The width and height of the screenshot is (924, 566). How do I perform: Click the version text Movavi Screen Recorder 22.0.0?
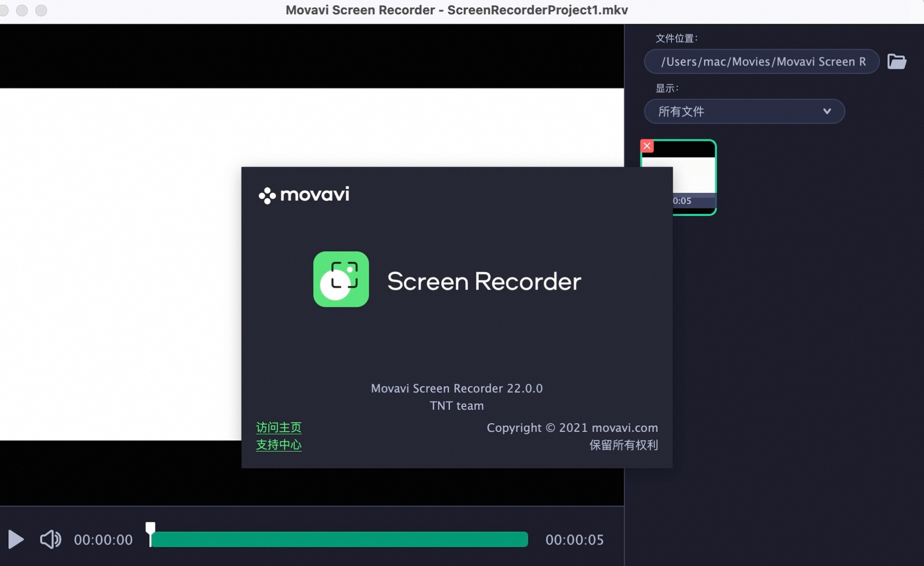click(x=457, y=389)
